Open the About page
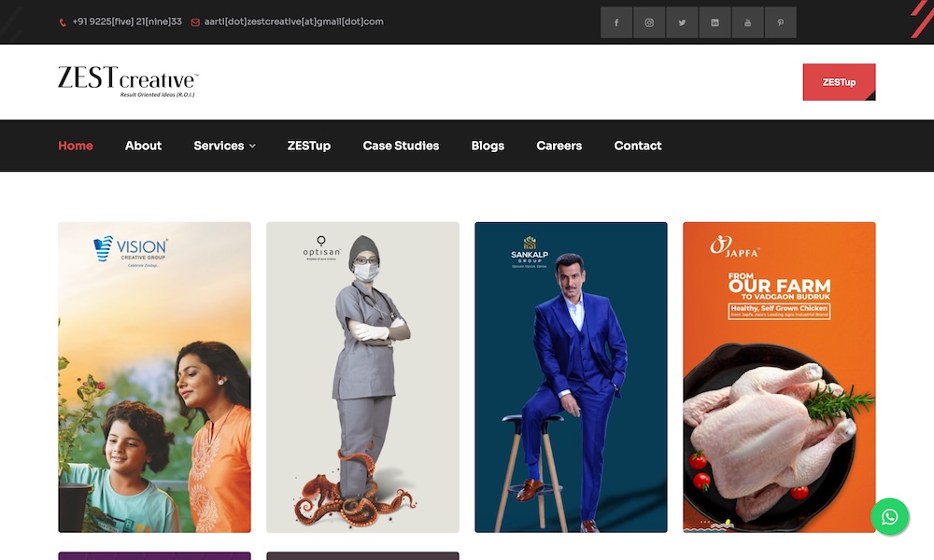 143,146
